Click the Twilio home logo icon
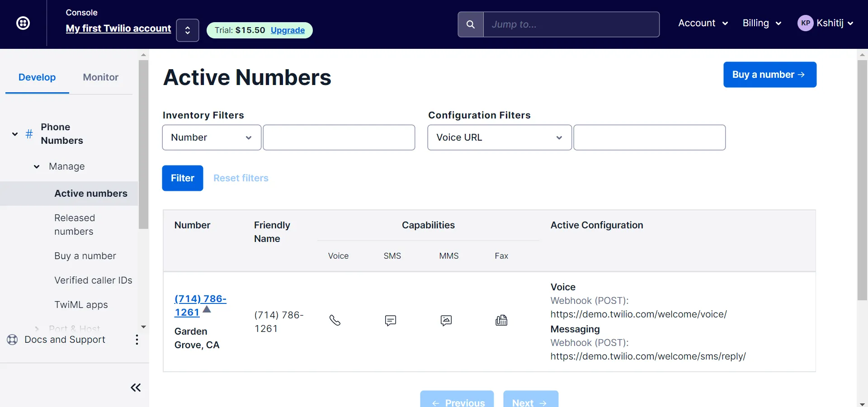Viewport: 868px width, 407px height. 23,23
